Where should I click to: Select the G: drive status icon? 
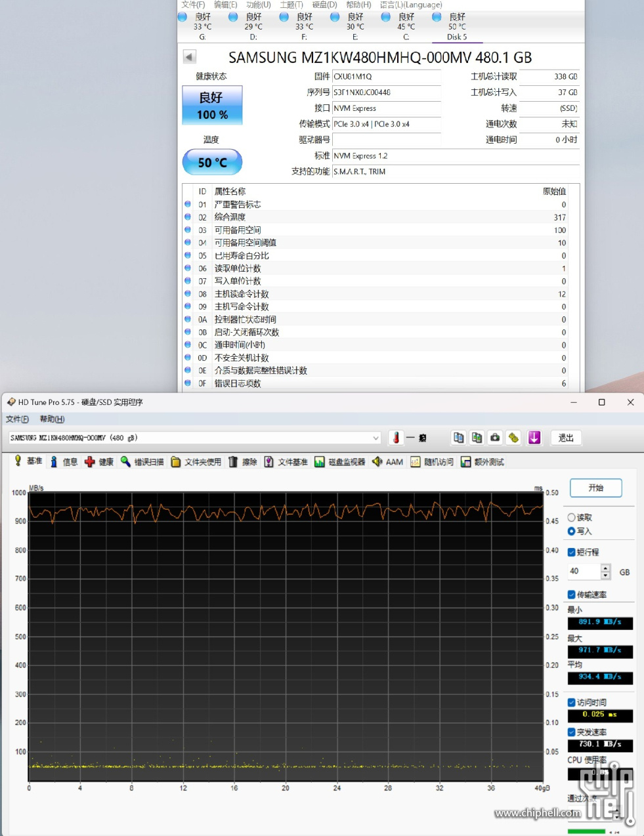pyautogui.click(x=182, y=17)
